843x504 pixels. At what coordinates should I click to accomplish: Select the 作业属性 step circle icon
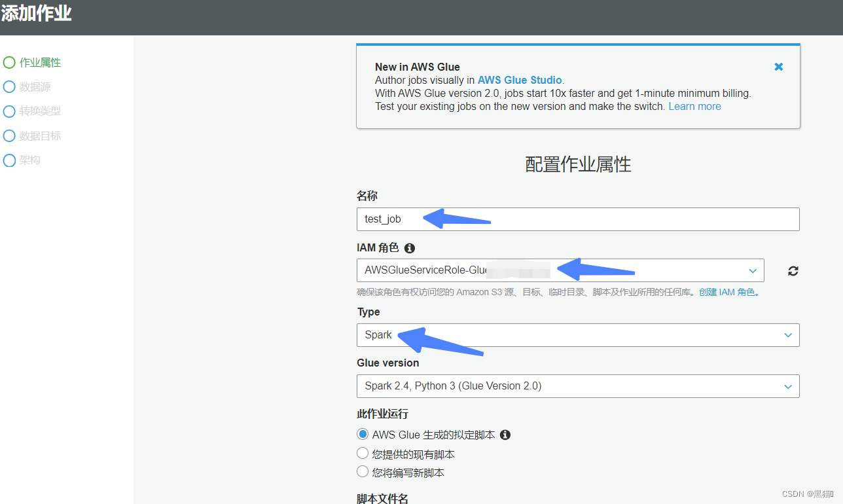(x=9, y=62)
